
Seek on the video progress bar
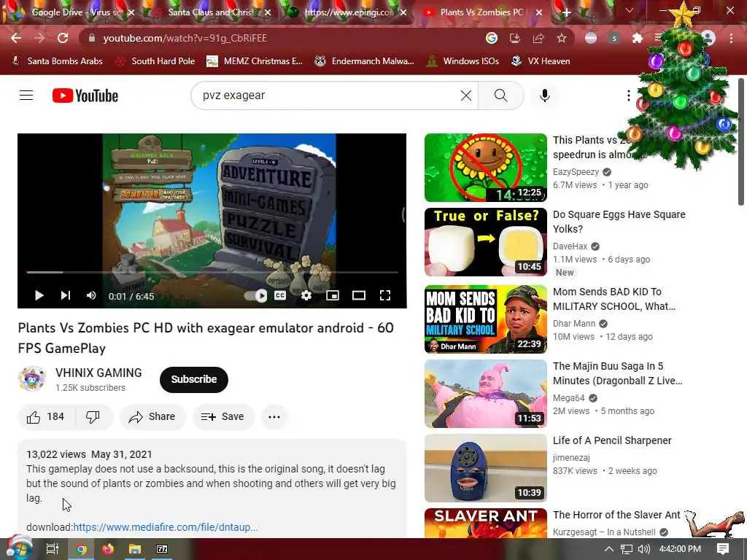[212, 273]
